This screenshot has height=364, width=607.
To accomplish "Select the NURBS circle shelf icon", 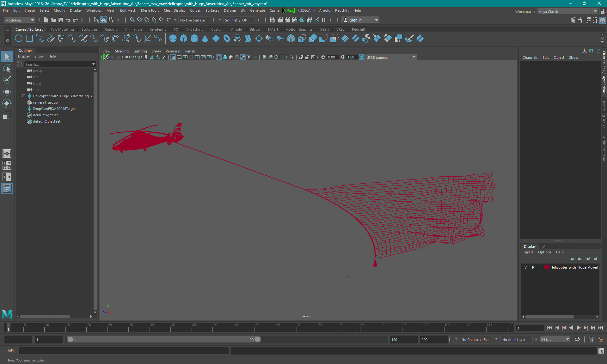I will pos(19,39).
